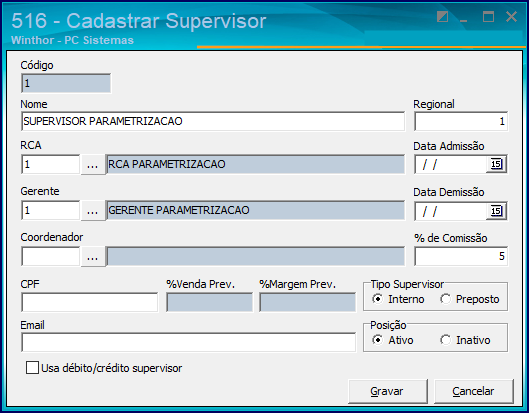Click the Winthor - PC Sistemas subtitle
This screenshot has width=529, height=413.
click(72, 40)
